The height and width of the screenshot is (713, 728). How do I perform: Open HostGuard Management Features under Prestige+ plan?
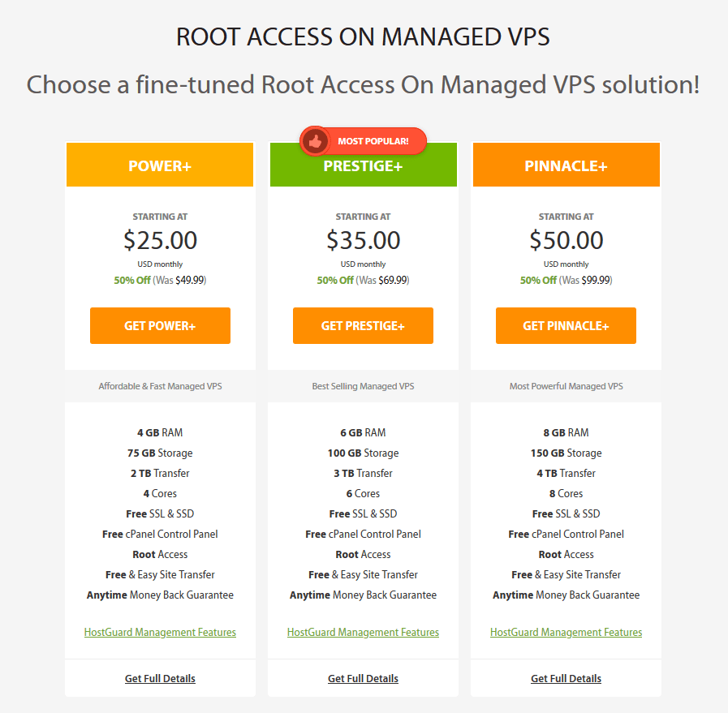[x=363, y=632]
